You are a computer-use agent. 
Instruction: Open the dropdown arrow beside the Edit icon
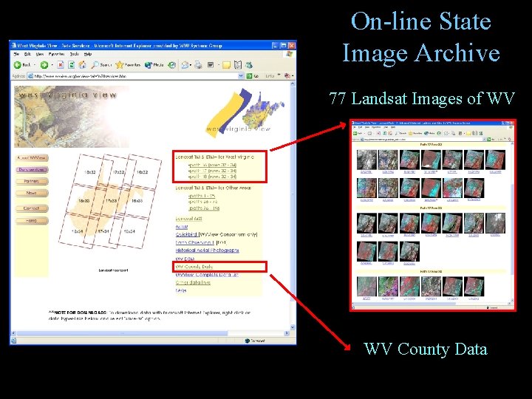[219, 65]
